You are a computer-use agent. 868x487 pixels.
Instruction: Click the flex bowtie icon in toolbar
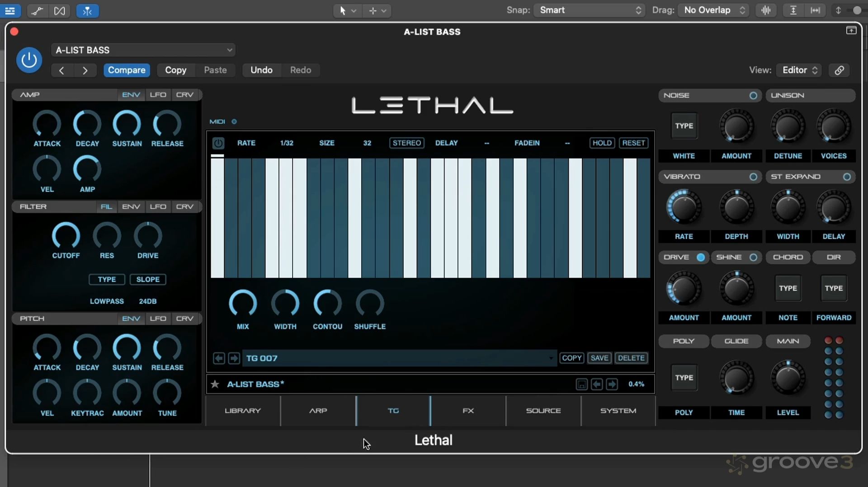coord(60,10)
